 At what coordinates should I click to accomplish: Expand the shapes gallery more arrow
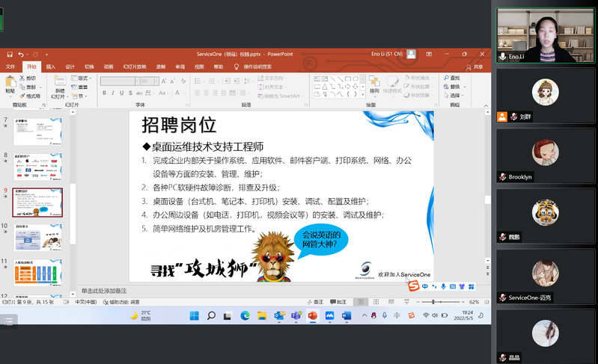pyautogui.click(x=362, y=96)
